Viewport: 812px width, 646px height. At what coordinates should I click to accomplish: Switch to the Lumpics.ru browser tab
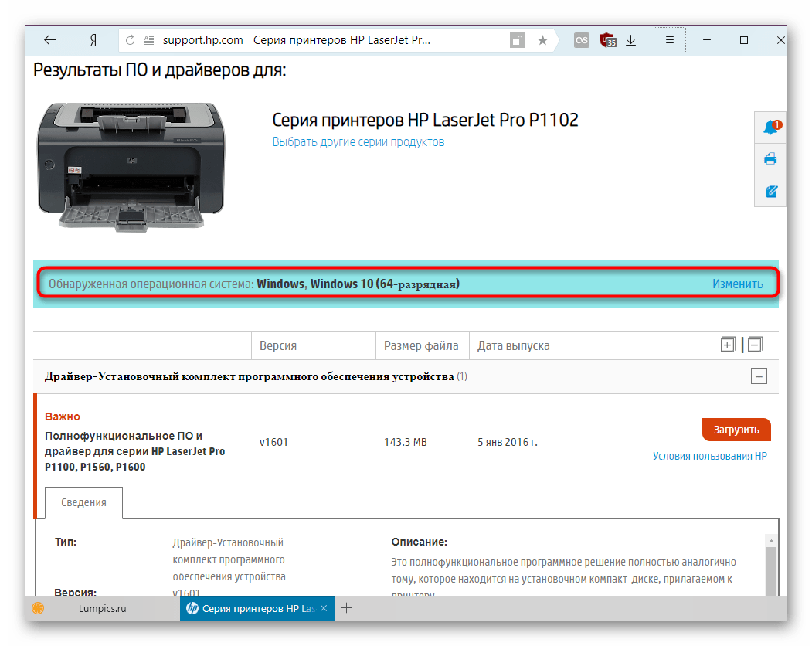(103, 608)
